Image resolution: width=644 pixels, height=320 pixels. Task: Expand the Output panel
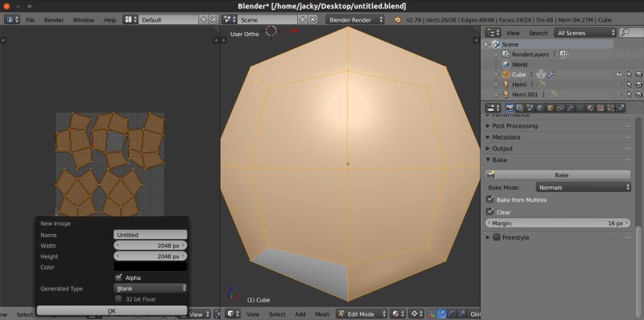[x=488, y=149]
